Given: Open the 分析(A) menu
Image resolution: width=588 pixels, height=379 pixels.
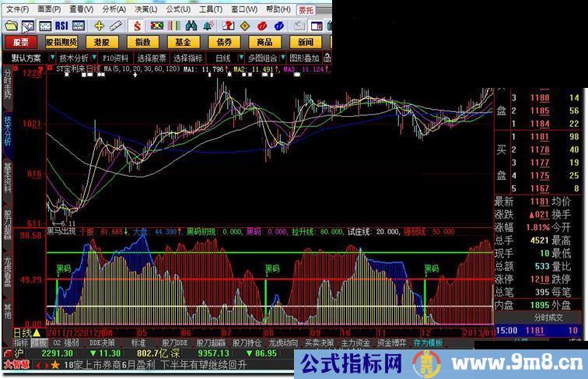Looking at the screenshot, I should [113, 9].
